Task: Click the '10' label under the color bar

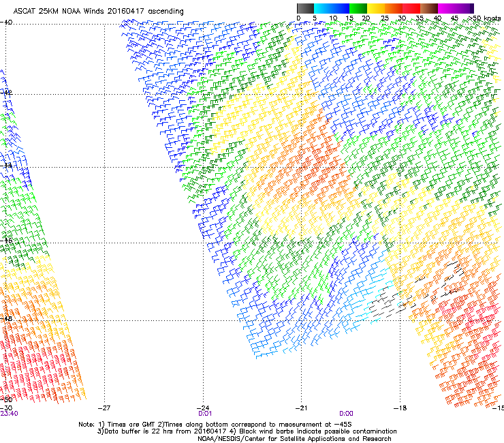Action: [x=333, y=18]
